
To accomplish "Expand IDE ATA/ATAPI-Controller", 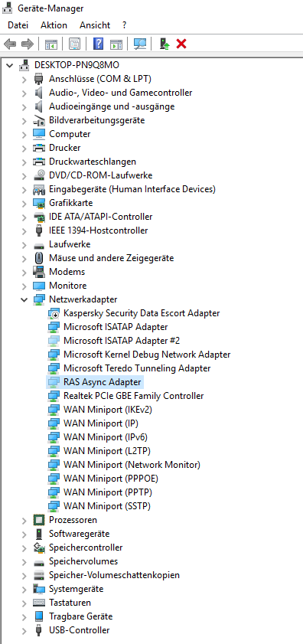I will tap(24, 217).
